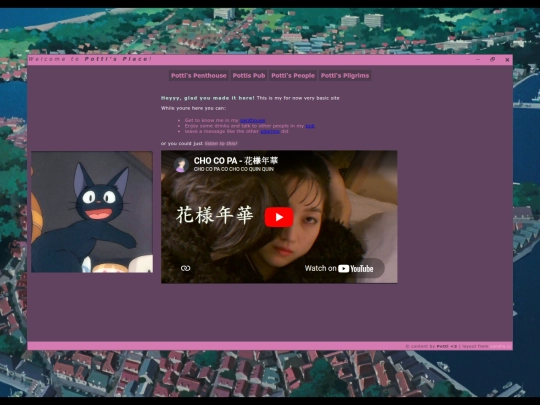
Task: Switch to Potti's People page
Action: 293,75
